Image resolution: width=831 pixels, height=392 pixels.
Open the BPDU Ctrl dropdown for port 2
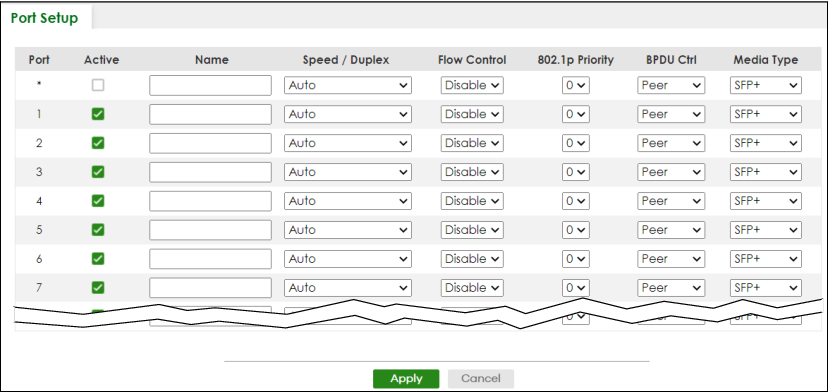pyautogui.click(x=671, y=143)
